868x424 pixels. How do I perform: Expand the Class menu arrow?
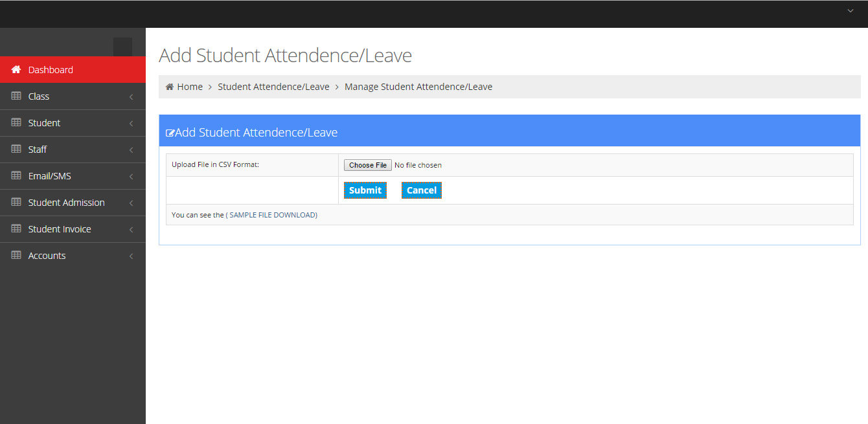tap(131, 96)
